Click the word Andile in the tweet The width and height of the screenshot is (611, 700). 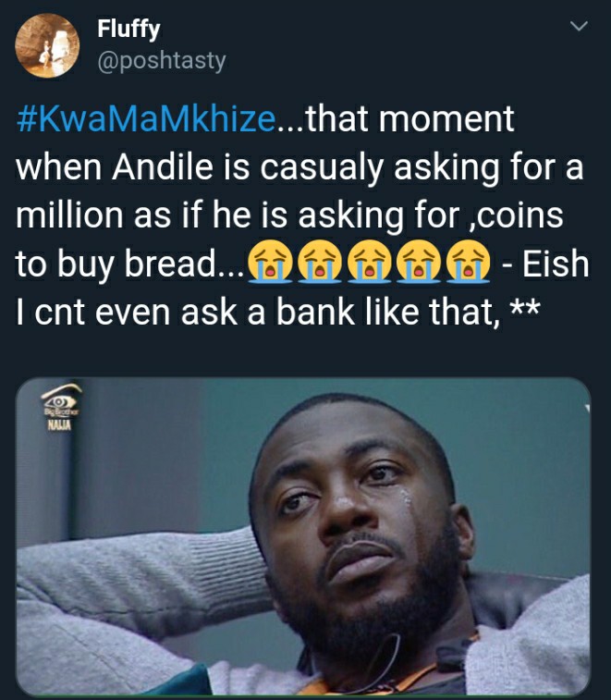pos(163,167)
